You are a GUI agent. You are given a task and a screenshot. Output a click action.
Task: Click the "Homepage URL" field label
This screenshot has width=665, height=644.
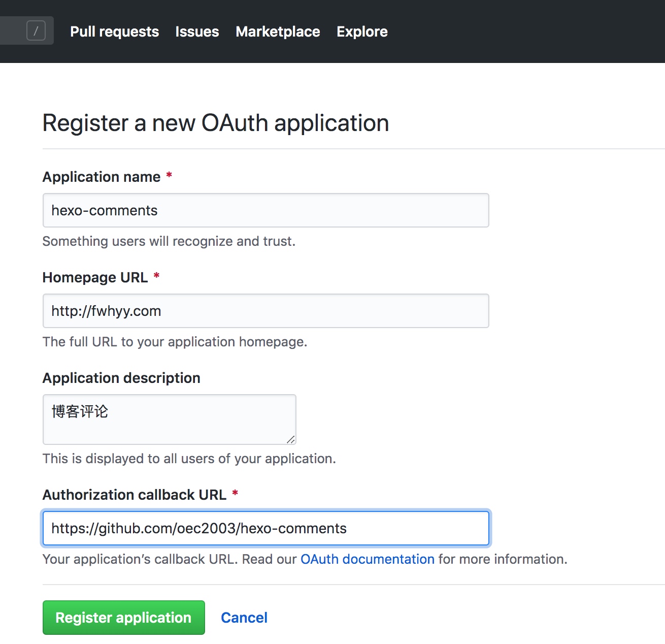click(x=95, y=277)
